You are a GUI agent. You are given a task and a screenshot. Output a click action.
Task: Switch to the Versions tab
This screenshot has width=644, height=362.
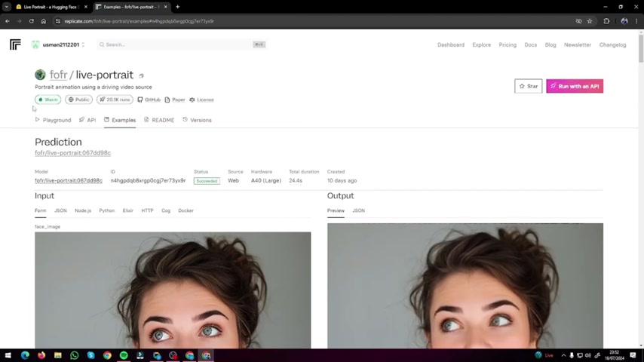(197, 120)
